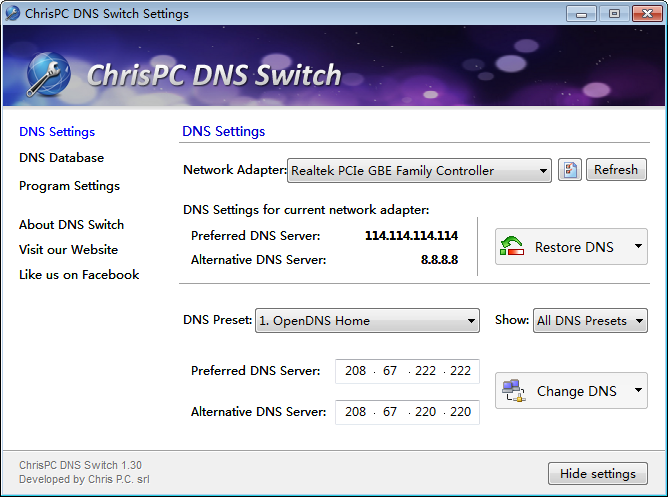Select DNS Settings in the left sidebar
Screen dimensions: 668x497
[57, 132]
